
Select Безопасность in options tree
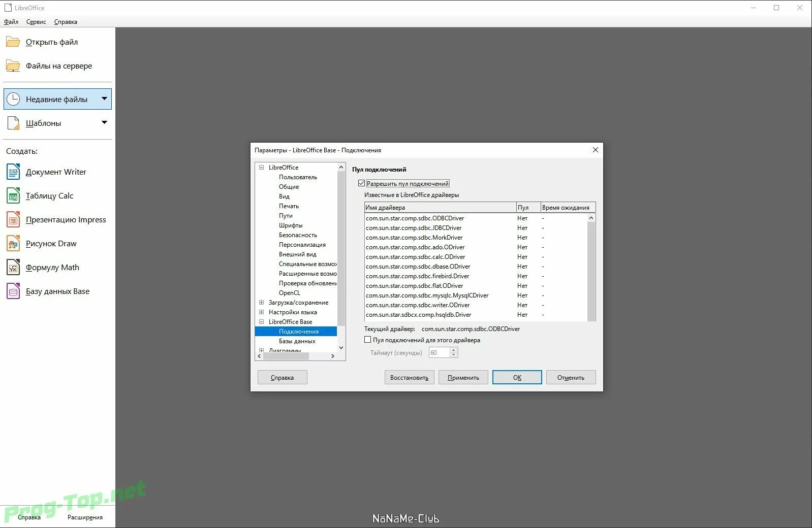point(298,235)
